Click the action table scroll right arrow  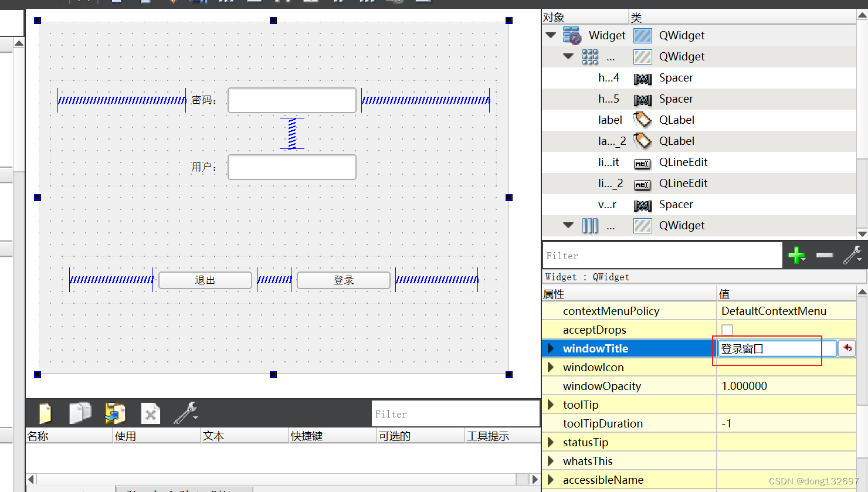pyautogui.click(x=534, y=479)
